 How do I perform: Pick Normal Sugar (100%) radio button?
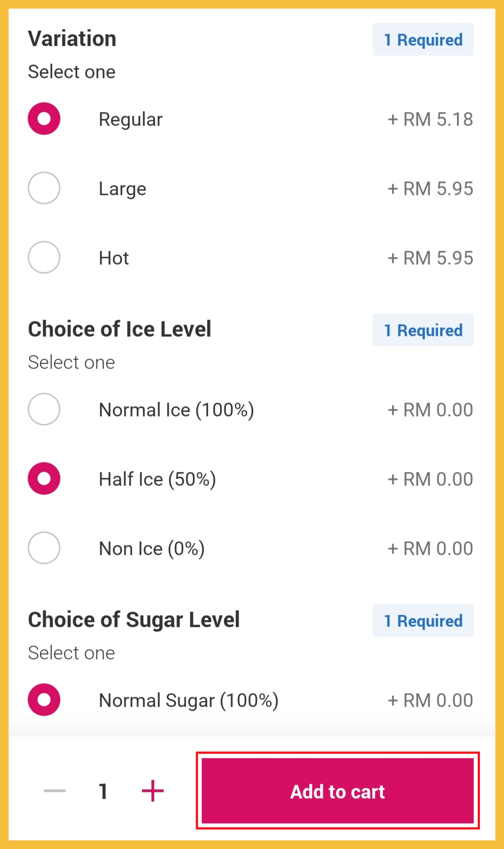(44, 700)
